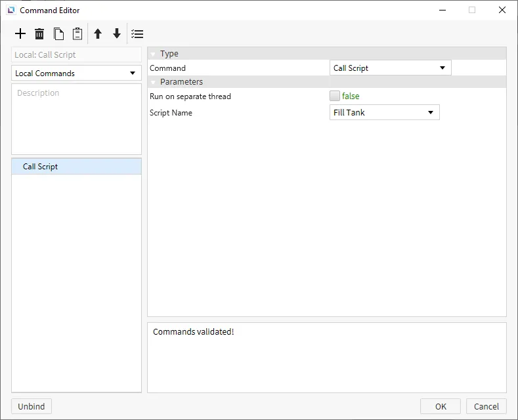518x420 pixels.
Task: Move the command down with down arrow
Action: click(117, 34)
